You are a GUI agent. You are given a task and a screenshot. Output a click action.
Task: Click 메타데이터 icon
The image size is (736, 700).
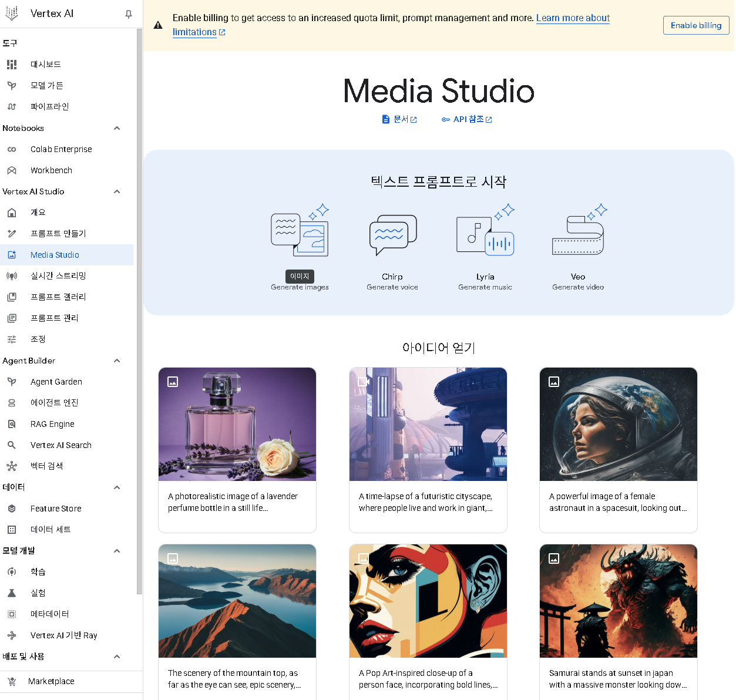[x=12, y=614]
